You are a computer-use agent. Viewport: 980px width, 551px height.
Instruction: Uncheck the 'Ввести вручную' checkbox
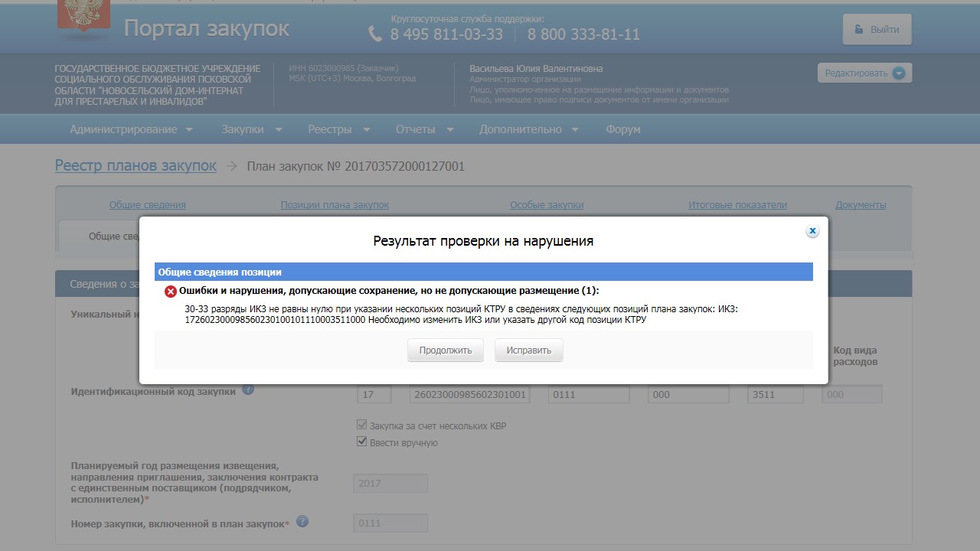(x=363, y=442)
